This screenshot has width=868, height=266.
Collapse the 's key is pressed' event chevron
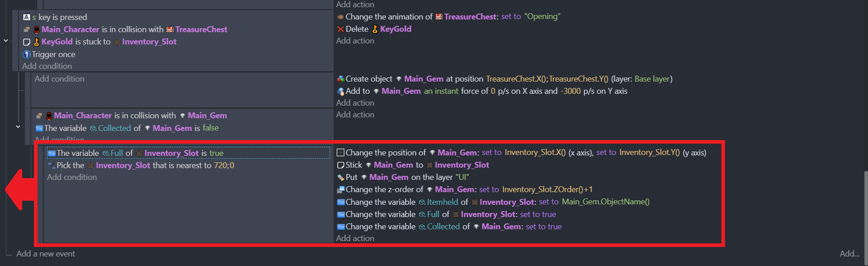click(6, 41)
